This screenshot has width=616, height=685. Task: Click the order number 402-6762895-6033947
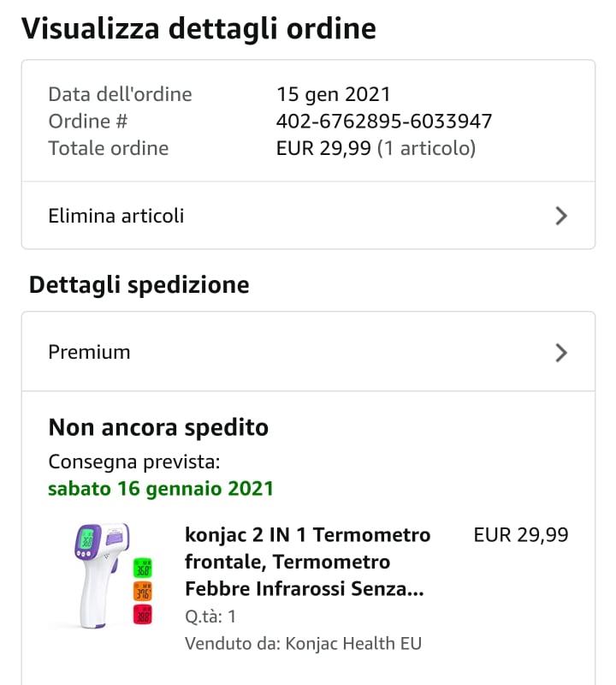[384, 122]
